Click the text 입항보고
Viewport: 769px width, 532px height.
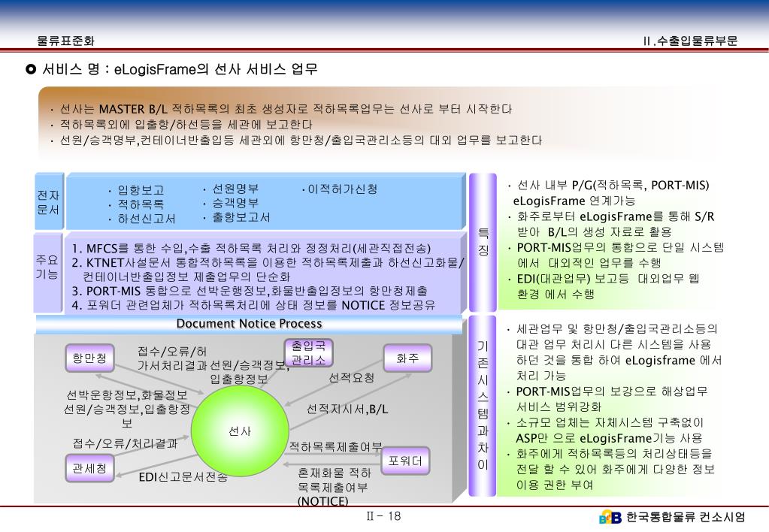[141, 190]
